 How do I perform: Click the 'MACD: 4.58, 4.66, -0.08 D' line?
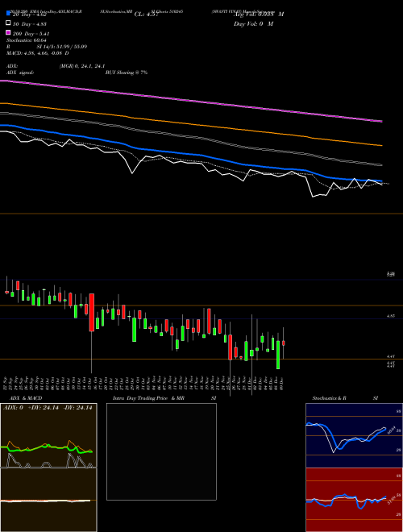38,53
